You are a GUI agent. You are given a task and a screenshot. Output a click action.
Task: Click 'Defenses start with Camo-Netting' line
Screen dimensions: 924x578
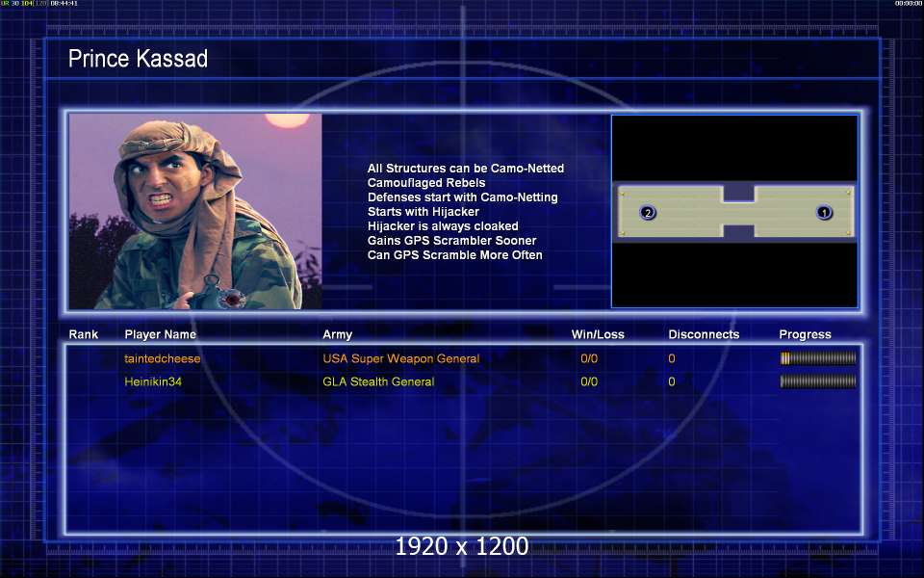pos(462,197)
